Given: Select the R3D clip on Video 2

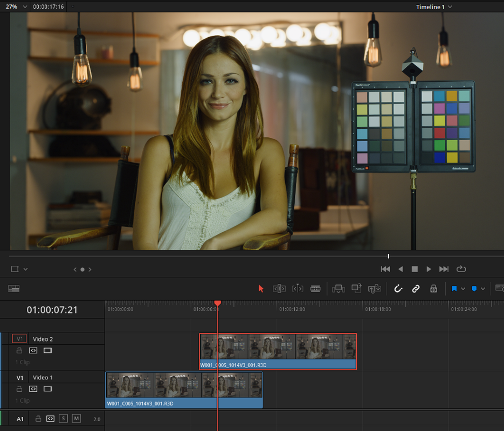Looking at the screenshot, I should coord(278,352).
